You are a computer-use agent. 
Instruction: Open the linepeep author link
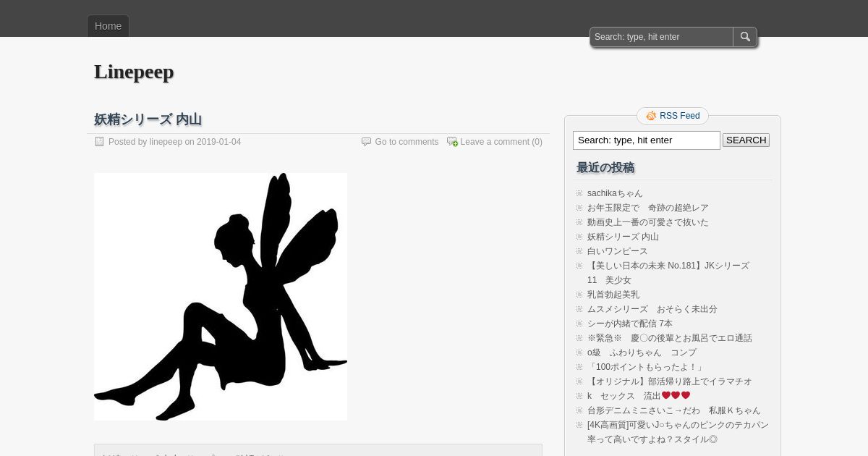(x=166, y=142)
